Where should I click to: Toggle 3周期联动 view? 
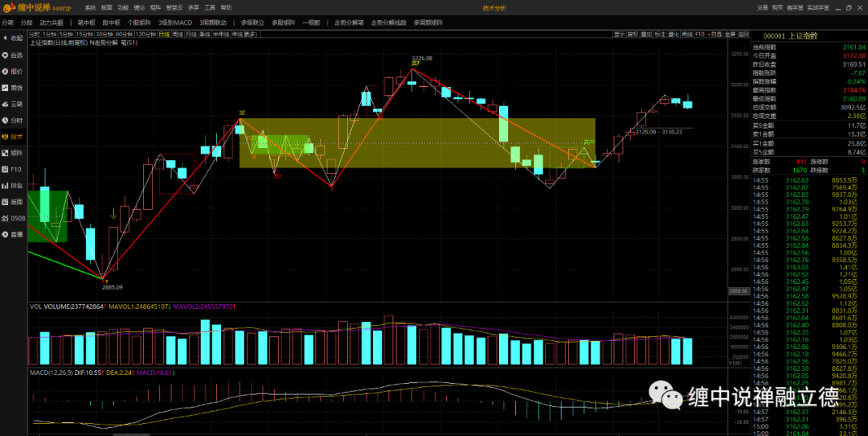pyautogui.click(x=213, y=23)
